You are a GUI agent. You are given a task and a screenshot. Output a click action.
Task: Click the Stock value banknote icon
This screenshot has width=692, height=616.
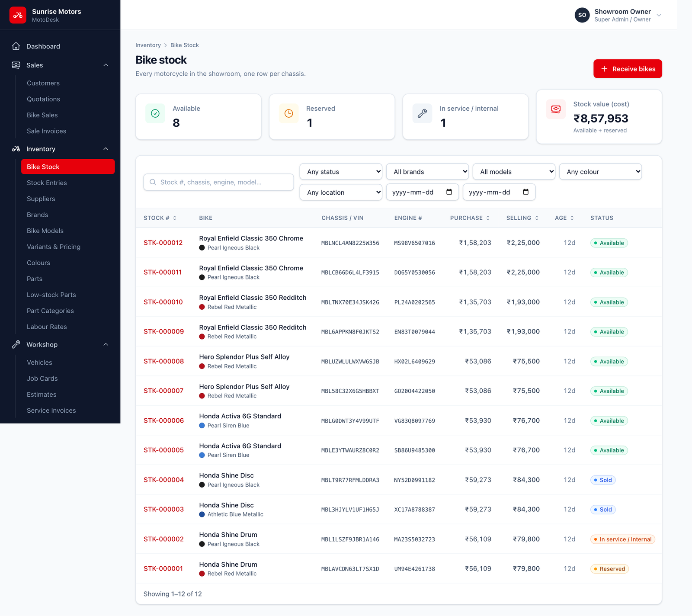[556, 109]
